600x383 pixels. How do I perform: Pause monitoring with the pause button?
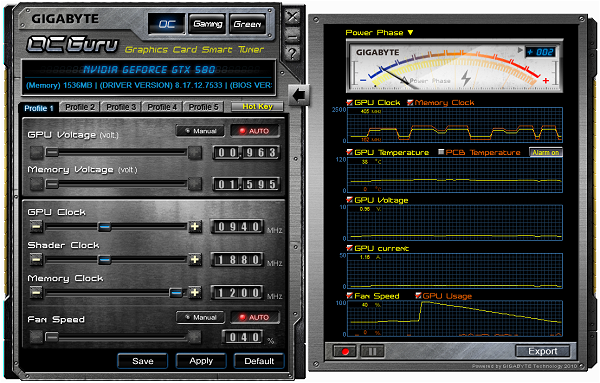pyautogui.click(x=372, y=351)
